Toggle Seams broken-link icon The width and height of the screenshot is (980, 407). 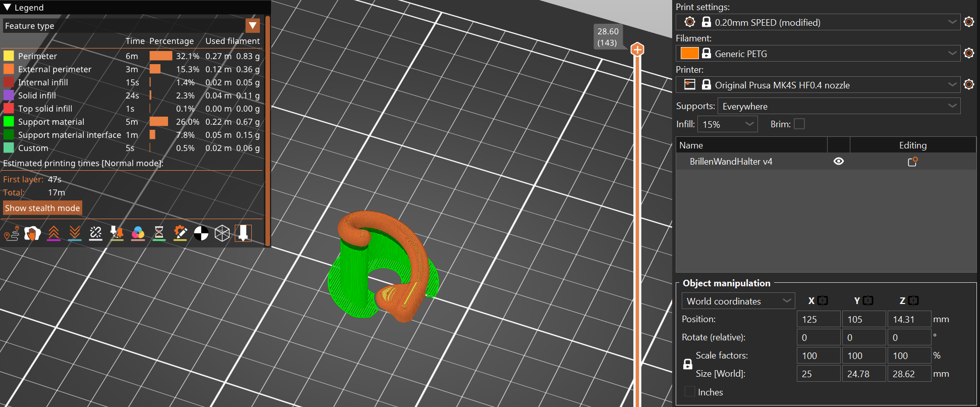(96, 233)
